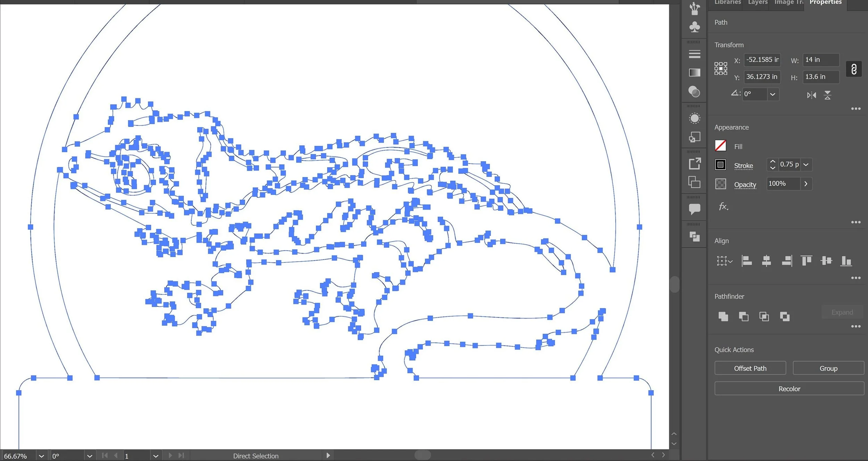The height and width of the screenshot is (461, 868).
Task: Toggle constrain width and height proportions
Action: click(x=854, y=69)
